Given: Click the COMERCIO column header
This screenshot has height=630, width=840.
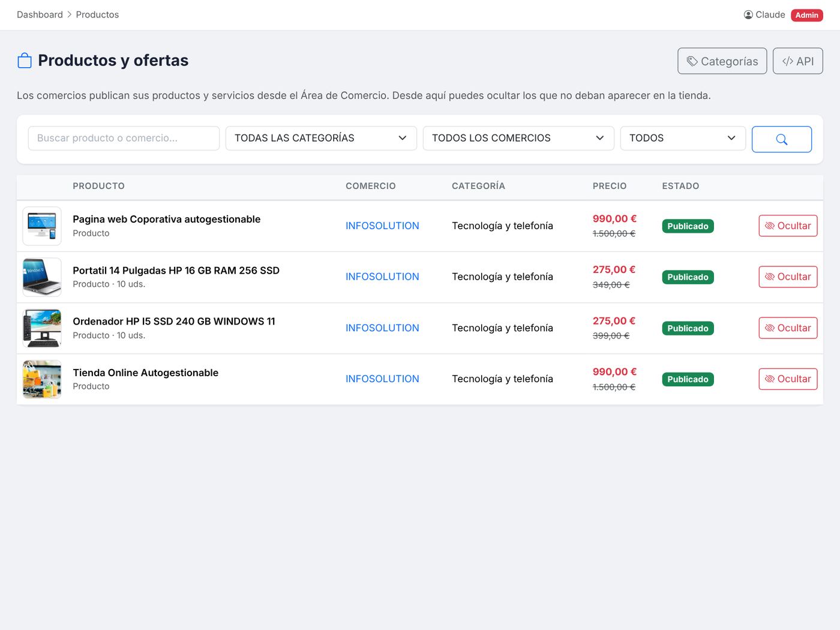Looking at the screenshot, I should coord(371,186).
